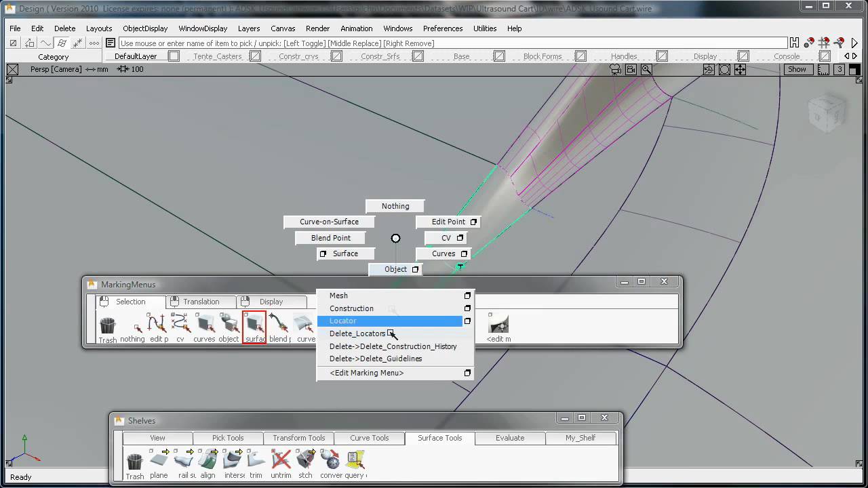The width and height of the screenshot is (868, 488).
Task: Open option box for Locator menu entry
Action: click(467, 321)
